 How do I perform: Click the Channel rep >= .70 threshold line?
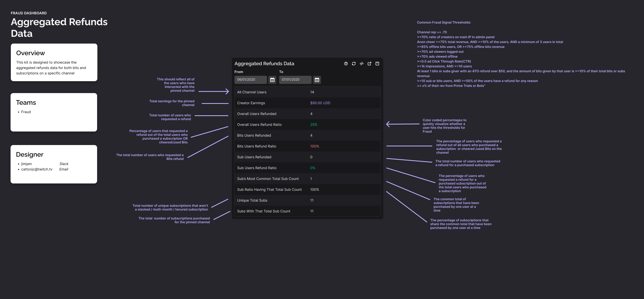[432, 32]
